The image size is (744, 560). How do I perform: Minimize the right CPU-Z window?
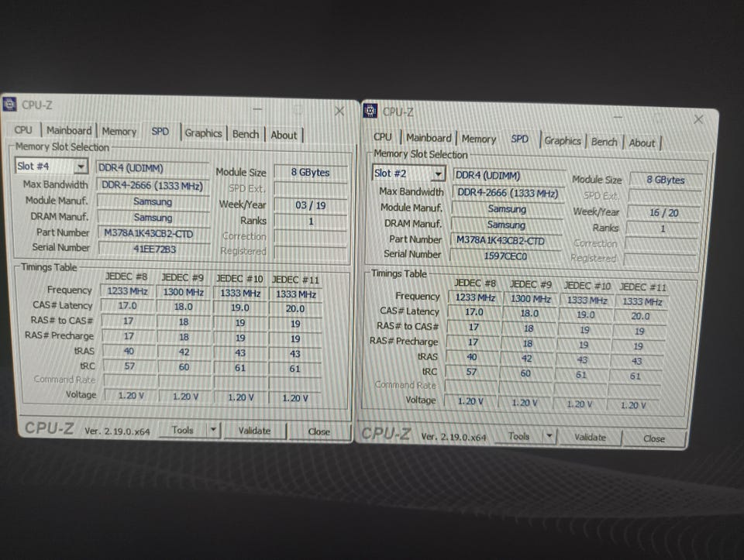pyautogui.click(x=618, y=117)
